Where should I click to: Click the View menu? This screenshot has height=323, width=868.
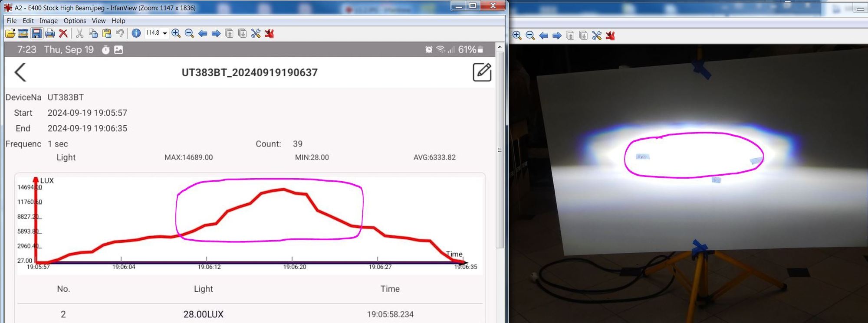click(x=99, y=21)
